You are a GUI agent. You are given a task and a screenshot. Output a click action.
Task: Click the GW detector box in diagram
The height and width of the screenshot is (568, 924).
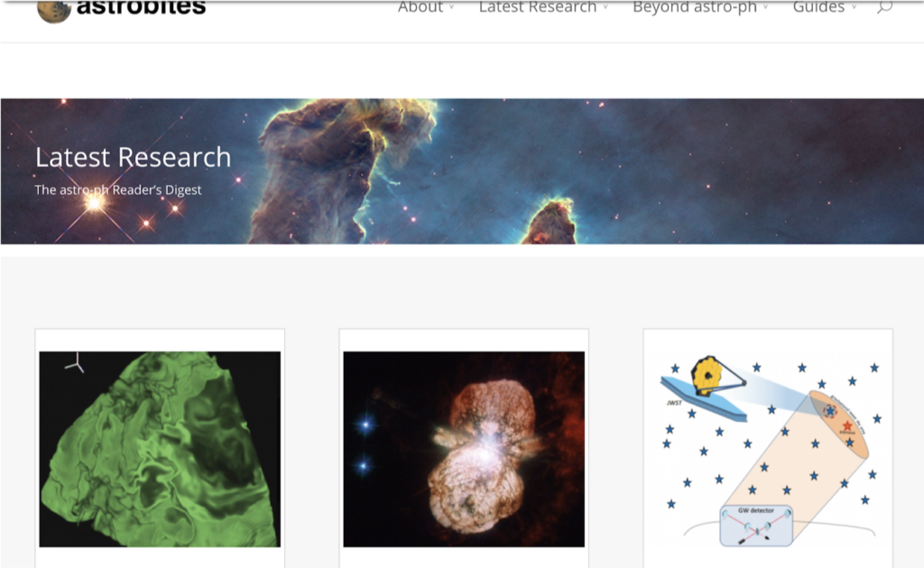[x=756, y=525]
